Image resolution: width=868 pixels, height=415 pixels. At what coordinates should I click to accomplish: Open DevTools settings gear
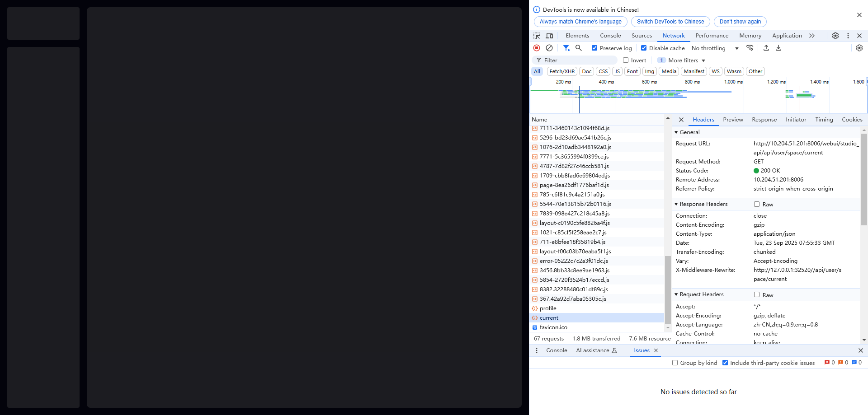(835, 36)
